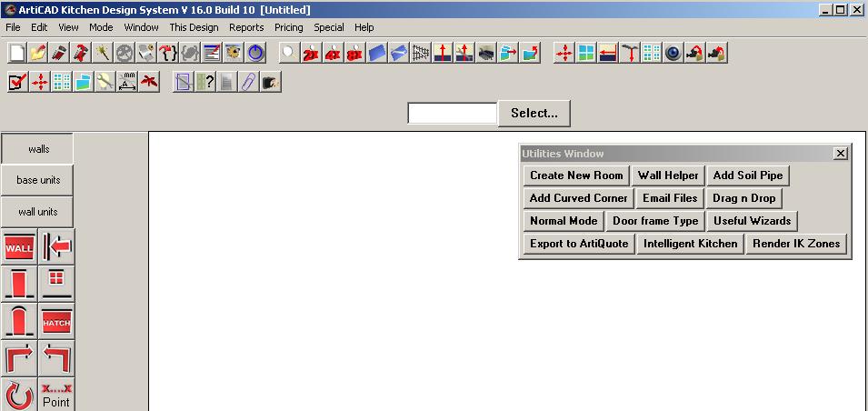
Task: Click the four-pane blue and green window icon
Action: [x=585, y=53]
